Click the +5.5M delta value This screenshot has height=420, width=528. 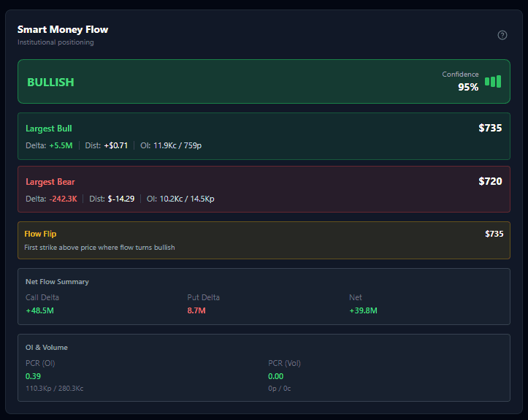(61, 145)
